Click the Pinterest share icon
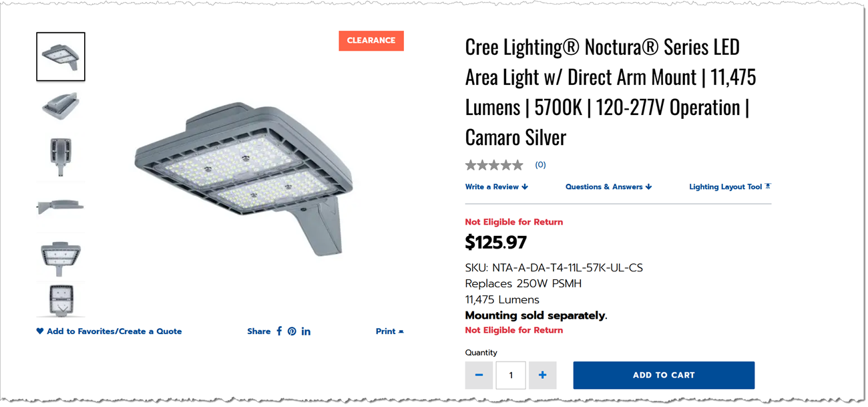This screenshot has width=868, height=407. coord(292,331)
